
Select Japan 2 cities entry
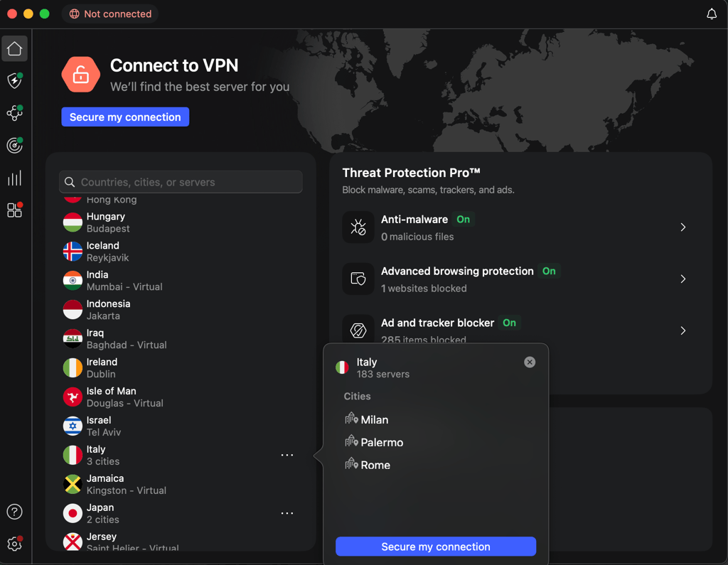point(181,513)
